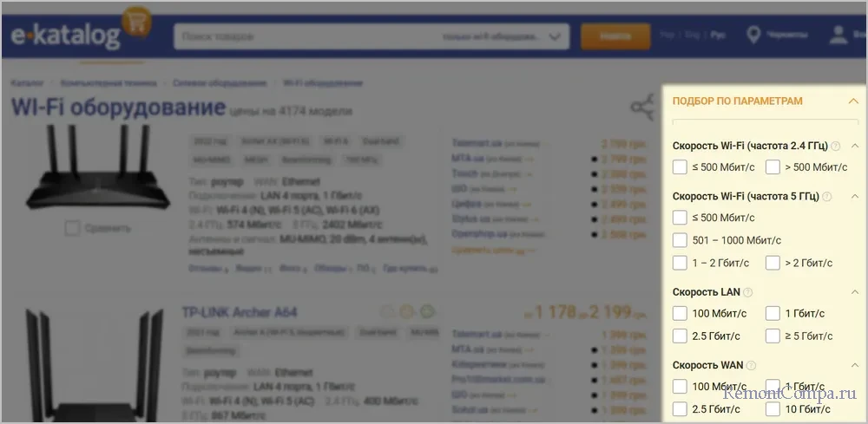The image size is (868, 424).
Task: Click the e-katalog logo
Action: pyautogui.click(x=65, y=35)
